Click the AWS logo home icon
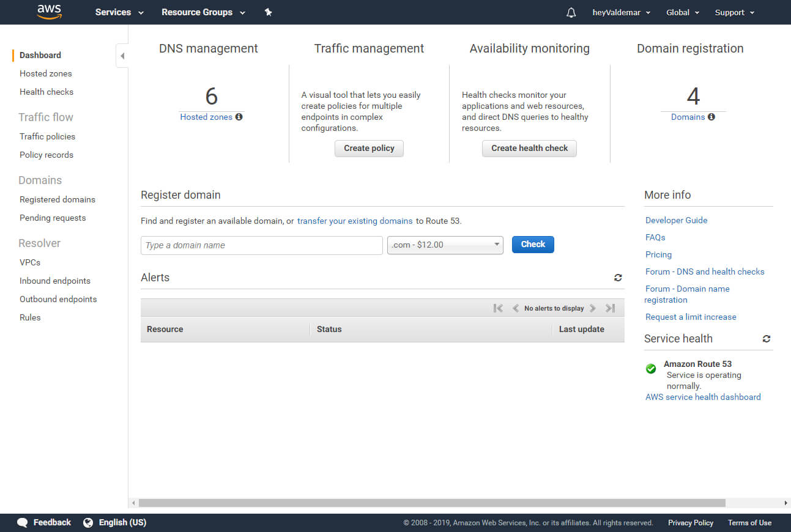This screenshot has width=791, height=532. 49,12
